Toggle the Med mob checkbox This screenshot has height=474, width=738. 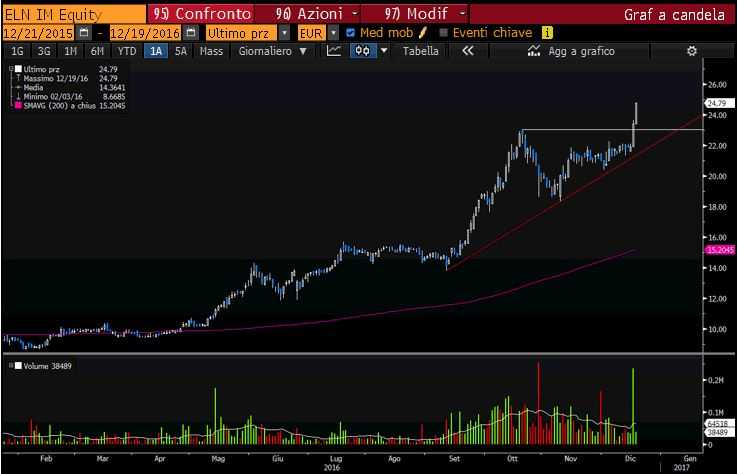(350, 32)
